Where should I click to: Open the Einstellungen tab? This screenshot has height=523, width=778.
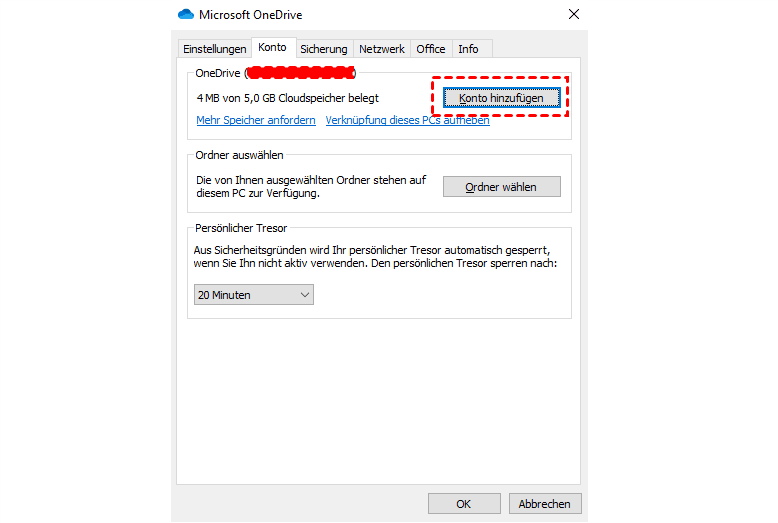(x=214, y=49)
